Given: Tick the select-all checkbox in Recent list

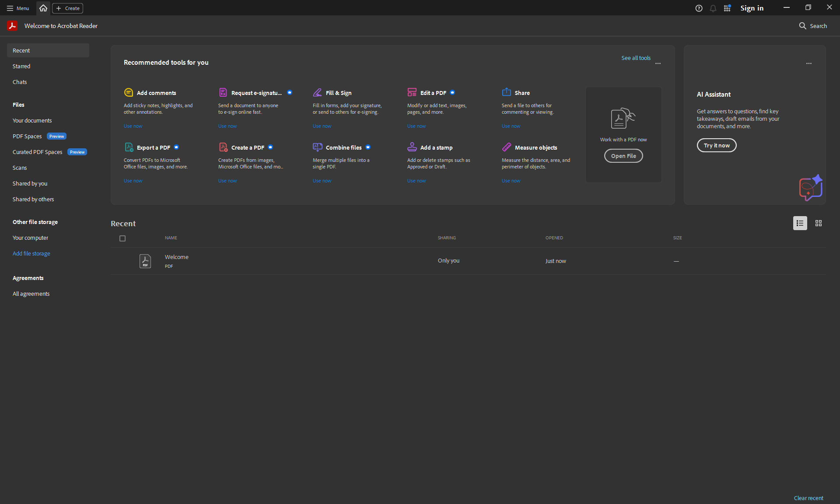Looking at the screenshot, I should point(122,238).
